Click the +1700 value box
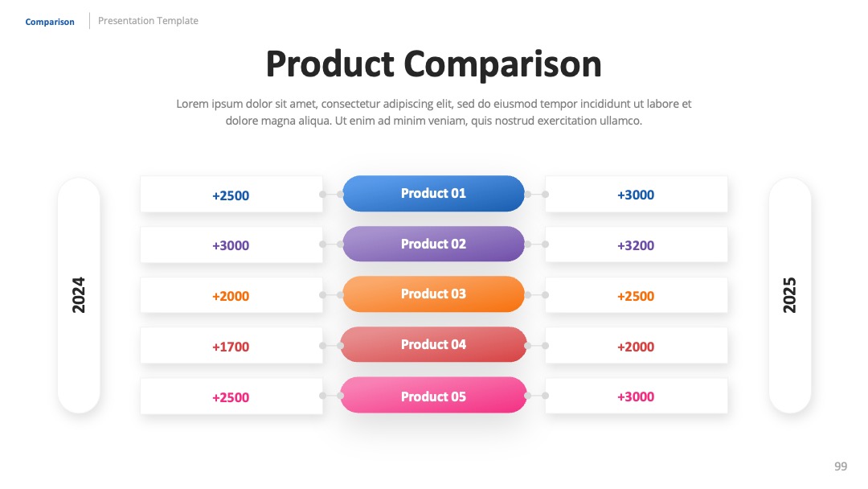 pyautogui.click(x=231, y=346)
